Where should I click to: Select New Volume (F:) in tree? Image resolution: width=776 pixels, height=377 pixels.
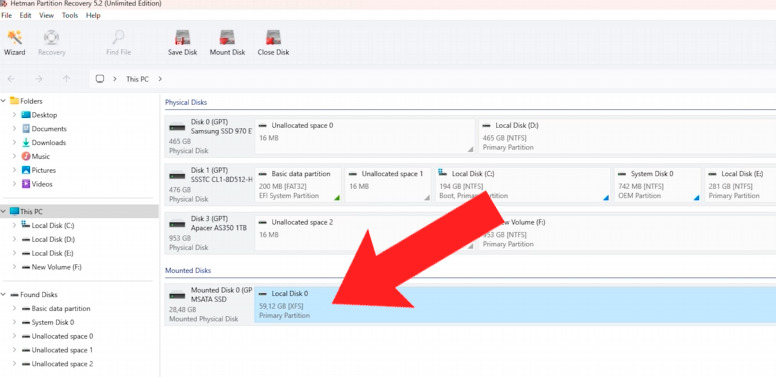pos(56,267)
